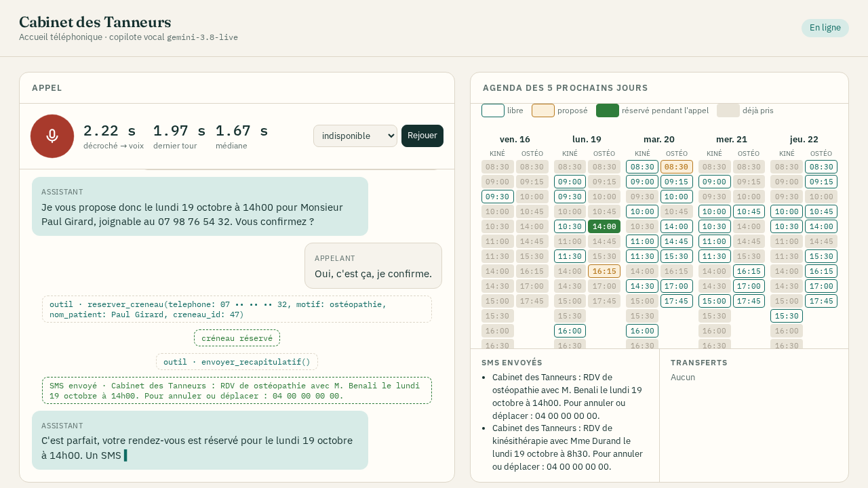Click the "réservé pendant l'appel" legend swatch

[x=608, y=110]
